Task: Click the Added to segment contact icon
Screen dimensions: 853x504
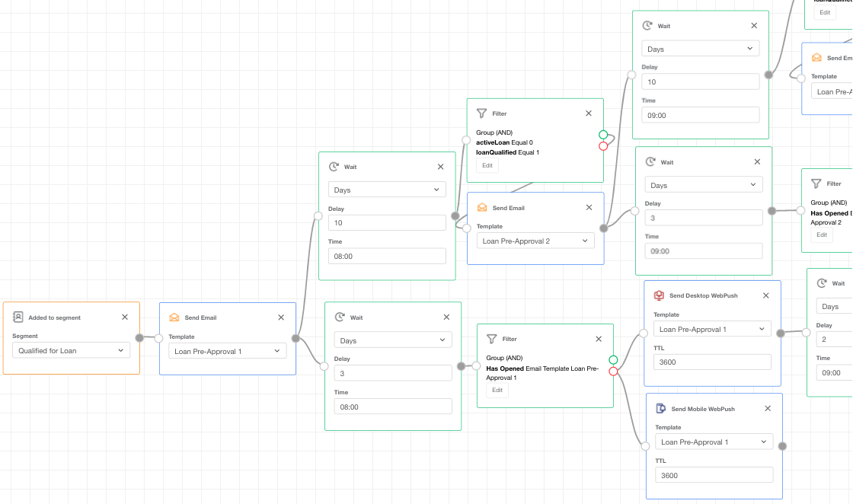Action: tap(18, 317)
